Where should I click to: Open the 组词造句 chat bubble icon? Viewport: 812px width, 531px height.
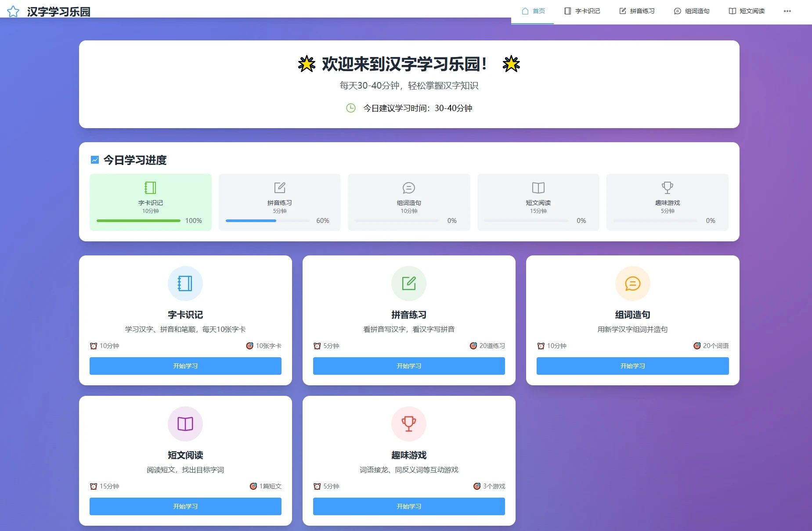pyautogui.click(x=632, y=283)
